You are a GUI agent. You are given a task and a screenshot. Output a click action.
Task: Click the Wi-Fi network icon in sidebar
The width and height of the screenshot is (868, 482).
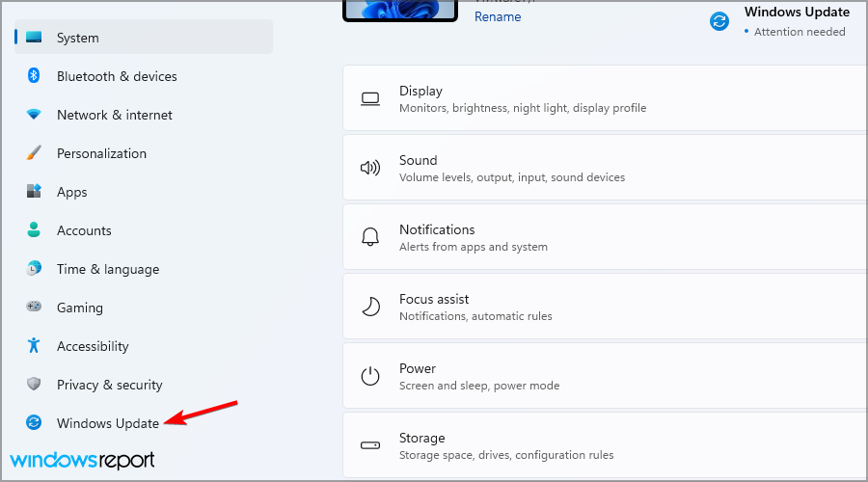[34, 115]
